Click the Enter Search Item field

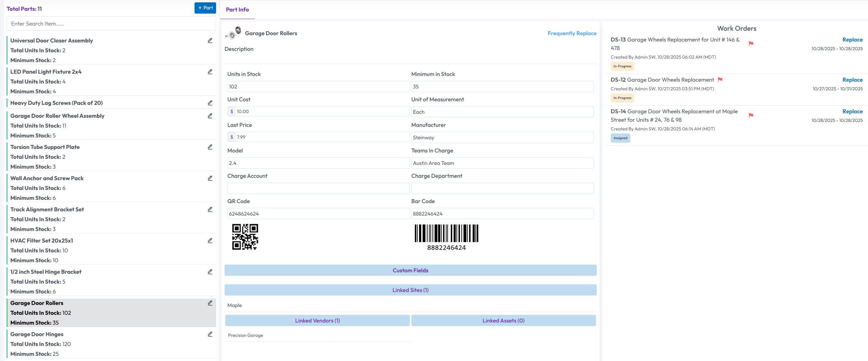pos(111,24)
